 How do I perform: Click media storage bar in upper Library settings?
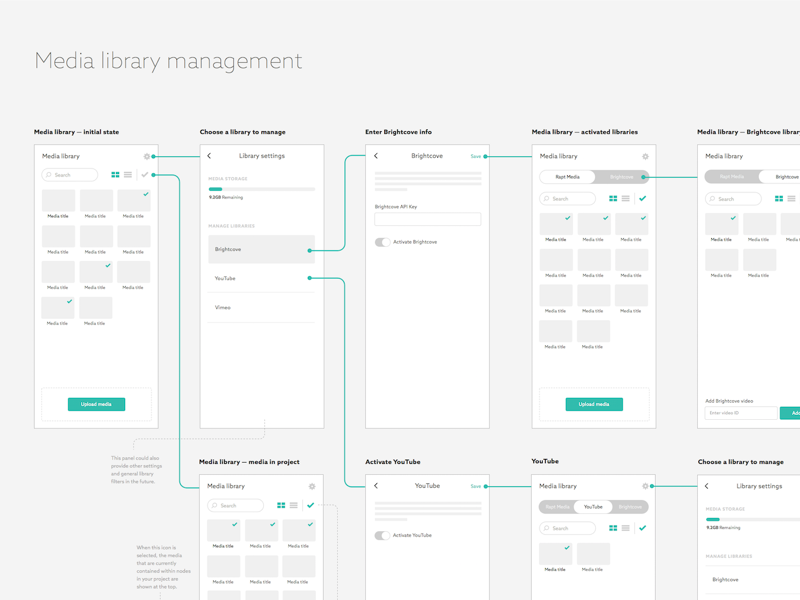[x=262, y=189]
